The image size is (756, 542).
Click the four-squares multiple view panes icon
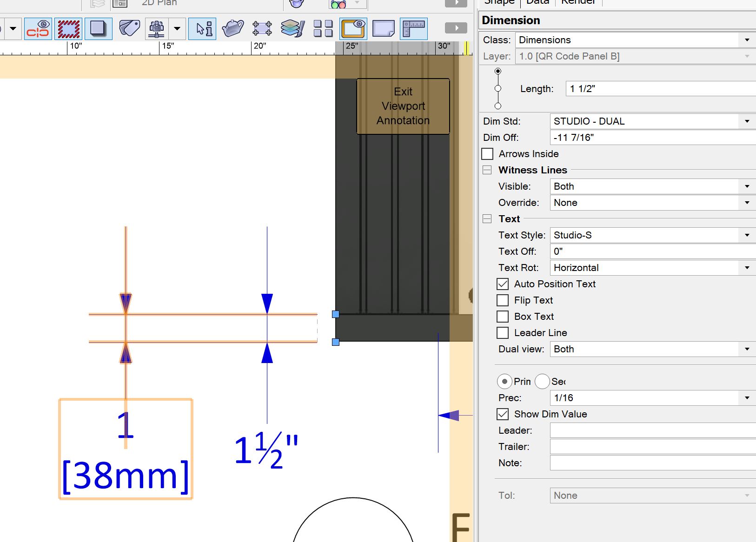click(x=323, y=29)
